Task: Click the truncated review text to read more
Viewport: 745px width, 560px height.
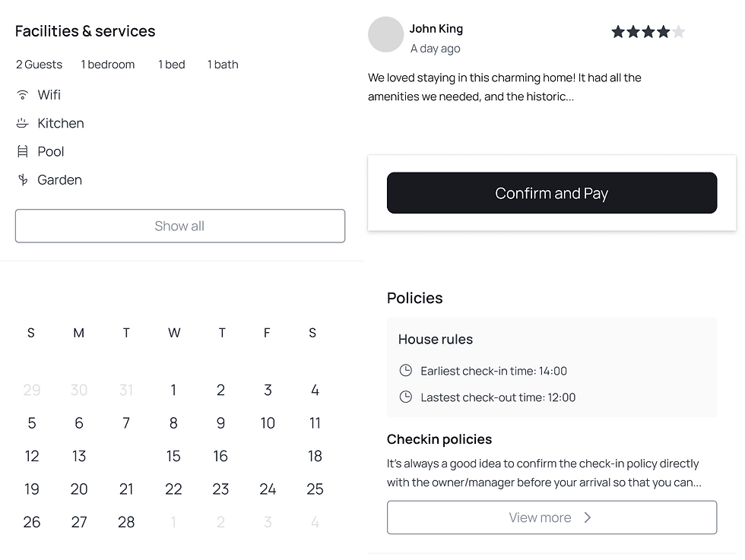Action: [x=505, y=87]
